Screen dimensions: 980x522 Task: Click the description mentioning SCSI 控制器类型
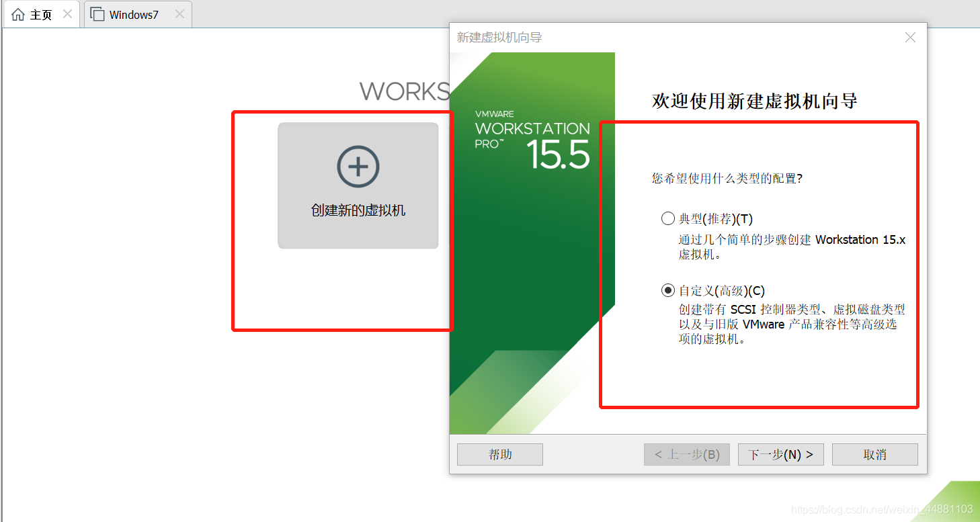(792, 324)
